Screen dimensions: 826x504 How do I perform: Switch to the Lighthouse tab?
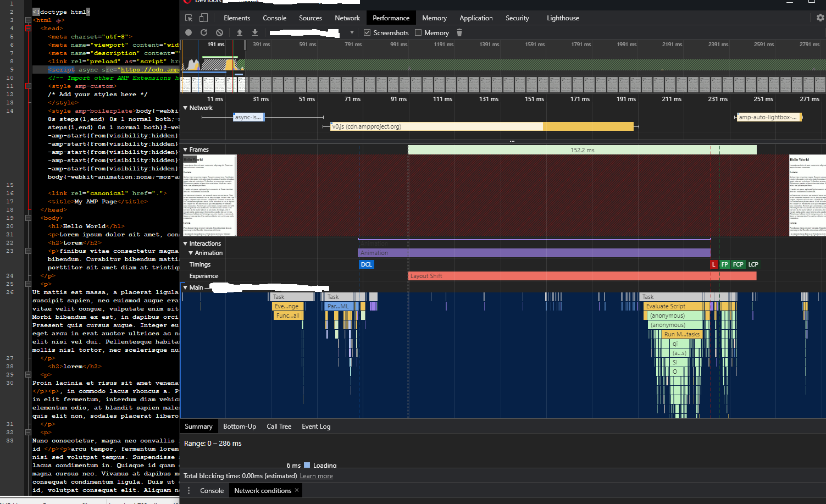pyautogui.click(x=563, y=18)
